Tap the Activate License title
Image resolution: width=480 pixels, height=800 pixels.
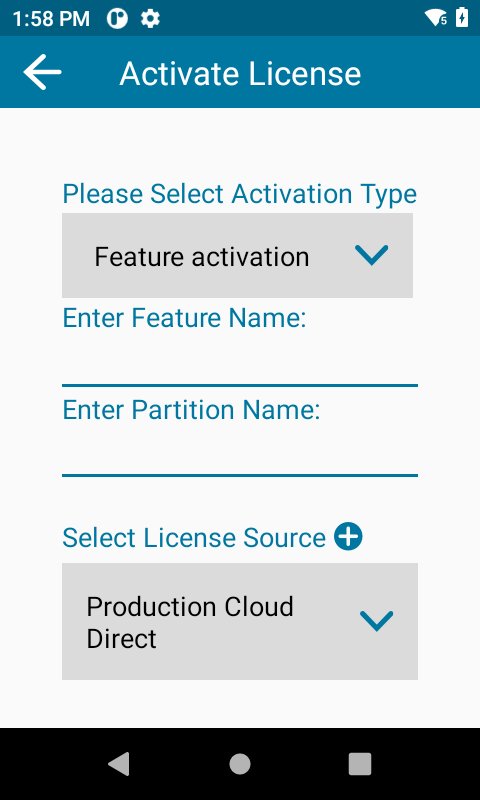pos(240,73)
